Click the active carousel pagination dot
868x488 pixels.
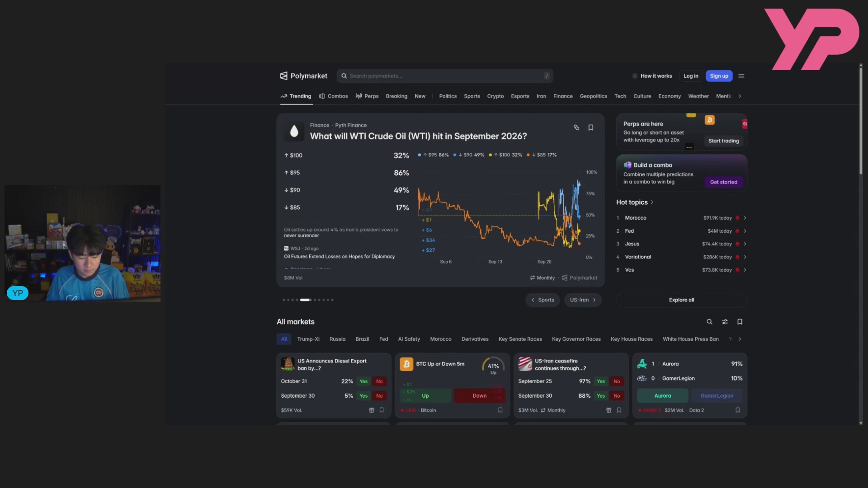point(306,300)
